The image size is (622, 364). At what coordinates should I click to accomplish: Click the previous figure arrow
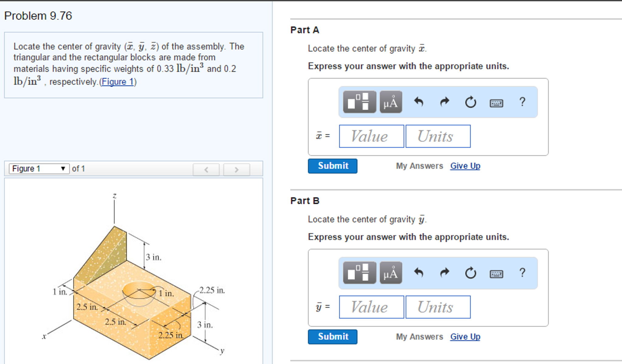206,170
